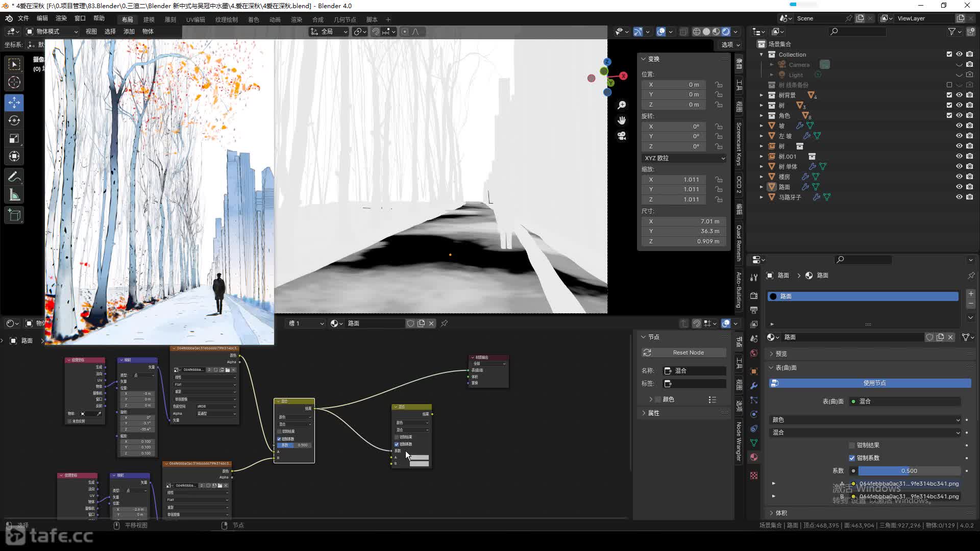Switch to rendered viewport shading

[x=726, y=32]
